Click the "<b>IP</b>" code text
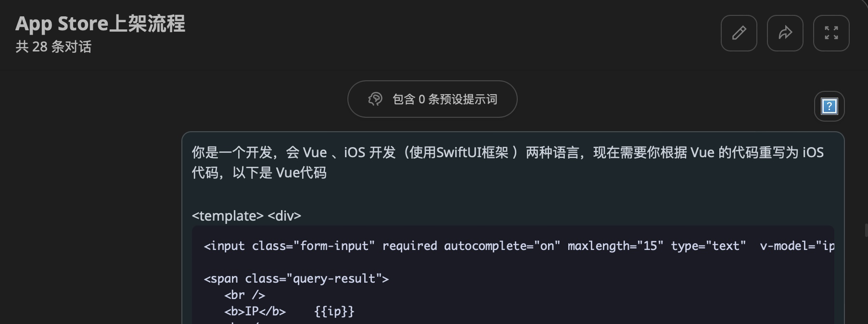Image resolution: width=868 pixels, height=324 pixels. (255, 312)
